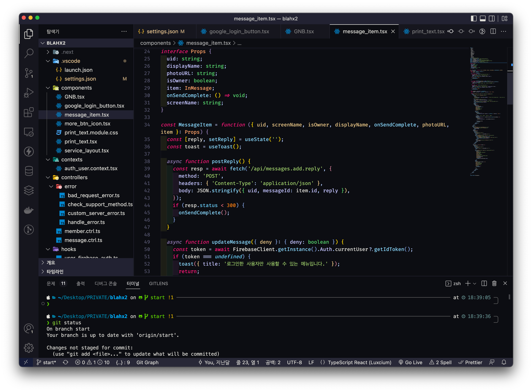Open the GITLENS panel tab
This screenshot has width=532, height=392.
click(158, 283)
